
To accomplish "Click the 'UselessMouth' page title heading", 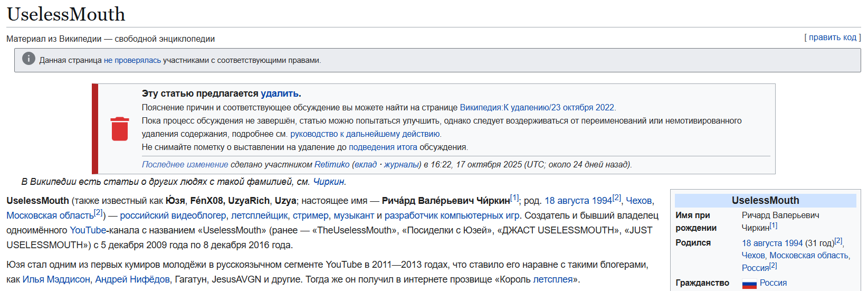I will [66, 14].
